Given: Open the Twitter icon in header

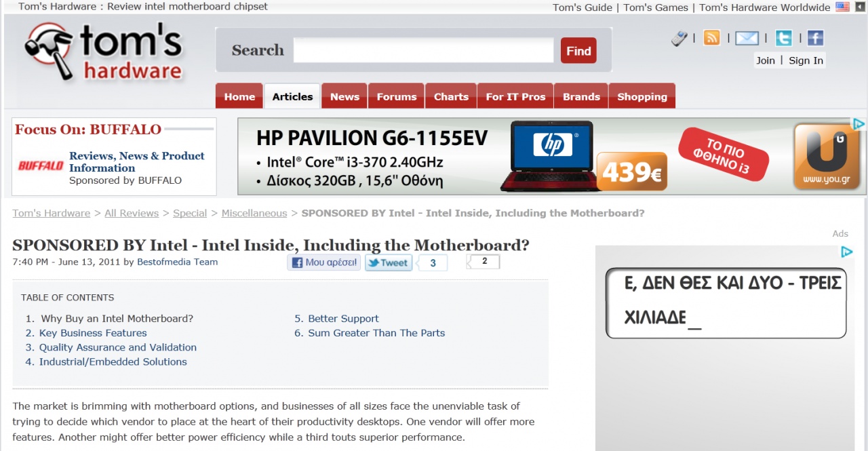Looking at the screenshot, I should coord(783,38).
